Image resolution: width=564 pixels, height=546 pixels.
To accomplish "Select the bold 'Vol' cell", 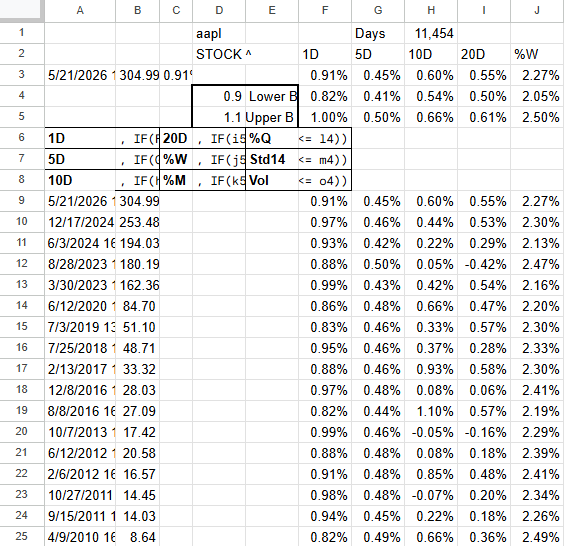I will tap(272, 180).
